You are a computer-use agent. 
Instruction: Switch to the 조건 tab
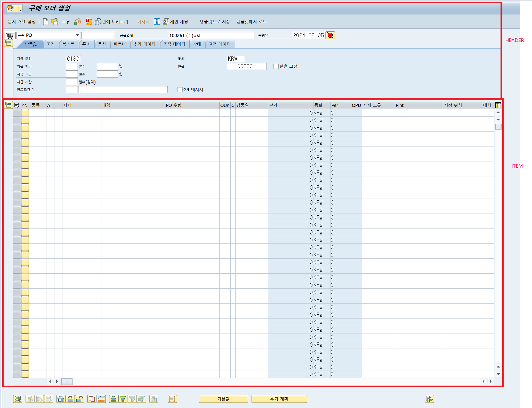tap(51, 44)
